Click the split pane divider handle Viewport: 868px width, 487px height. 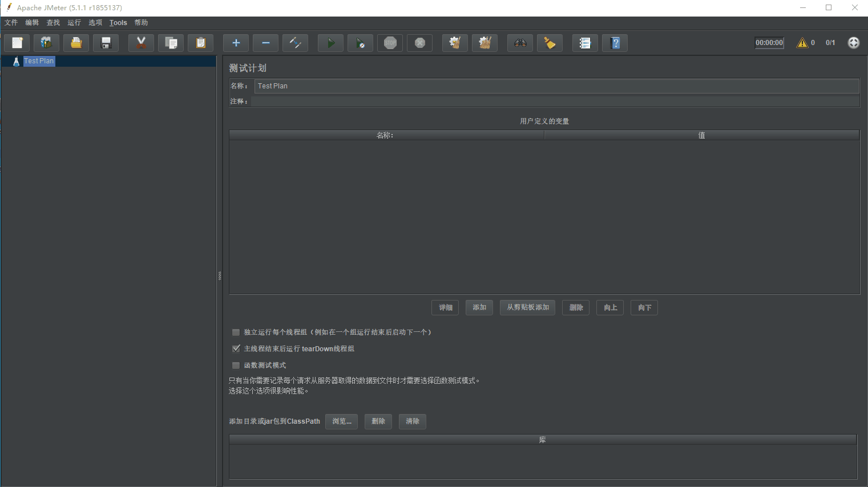[x=220, y=276]
